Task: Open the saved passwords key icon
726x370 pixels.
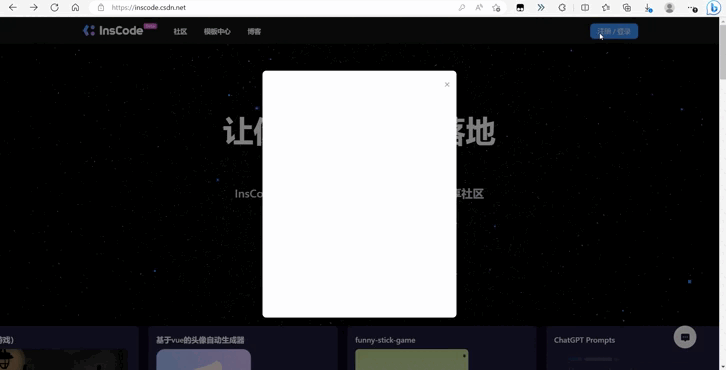Action: [462, 7]
